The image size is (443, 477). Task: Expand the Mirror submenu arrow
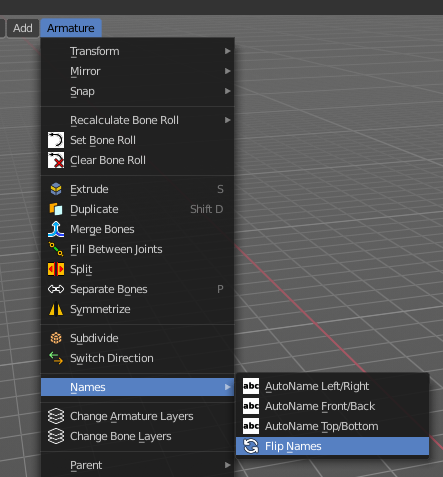(x=228, y=71)
